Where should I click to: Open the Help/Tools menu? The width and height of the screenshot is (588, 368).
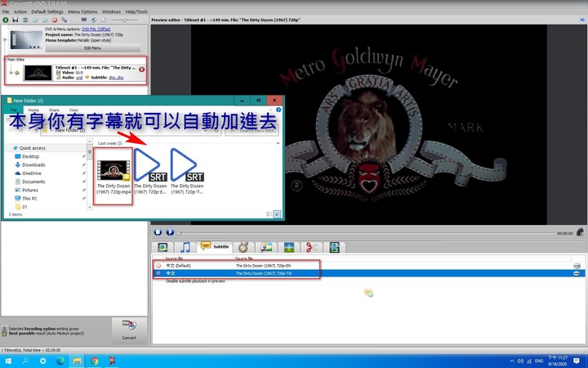136,11
